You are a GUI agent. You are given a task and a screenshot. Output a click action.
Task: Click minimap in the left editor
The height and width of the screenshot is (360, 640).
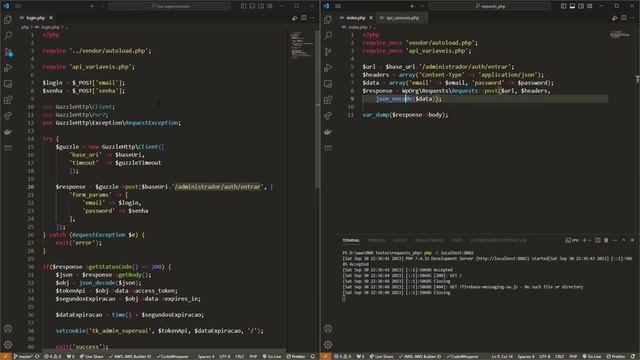pyautogui.click(x=301, y=45)
